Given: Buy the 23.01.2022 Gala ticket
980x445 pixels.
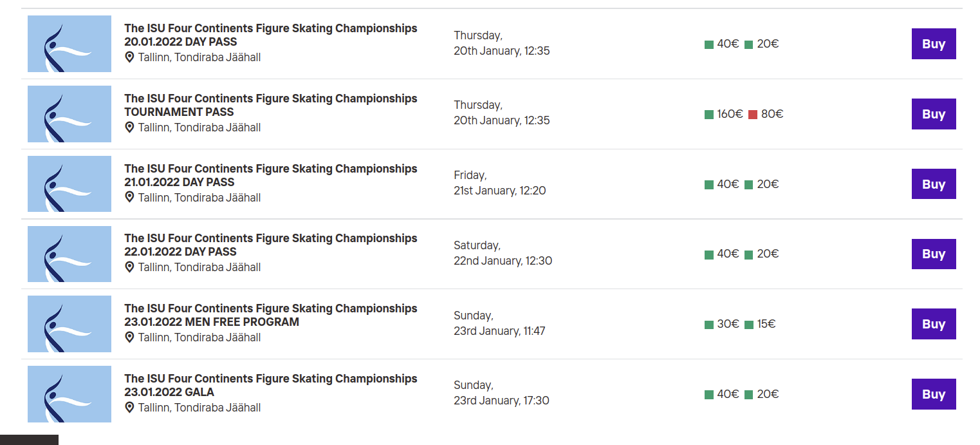Looking at the screenshot, I should tap(933, 394).
